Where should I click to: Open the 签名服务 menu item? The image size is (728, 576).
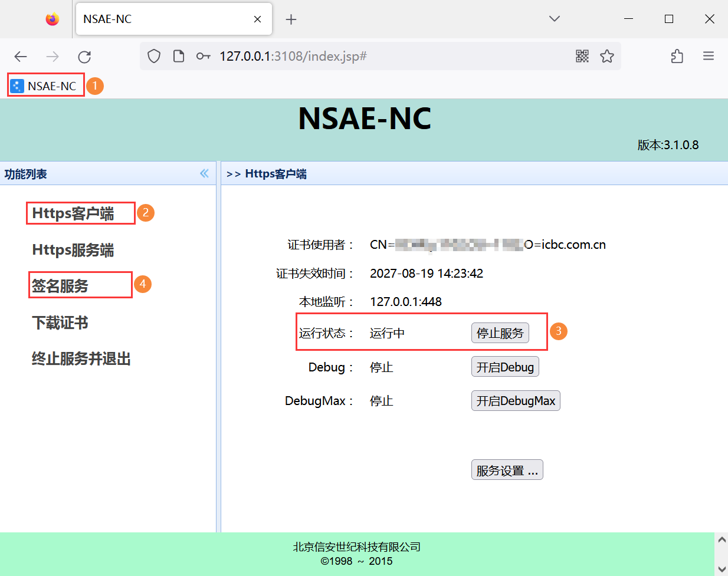(x=60, y=286)
